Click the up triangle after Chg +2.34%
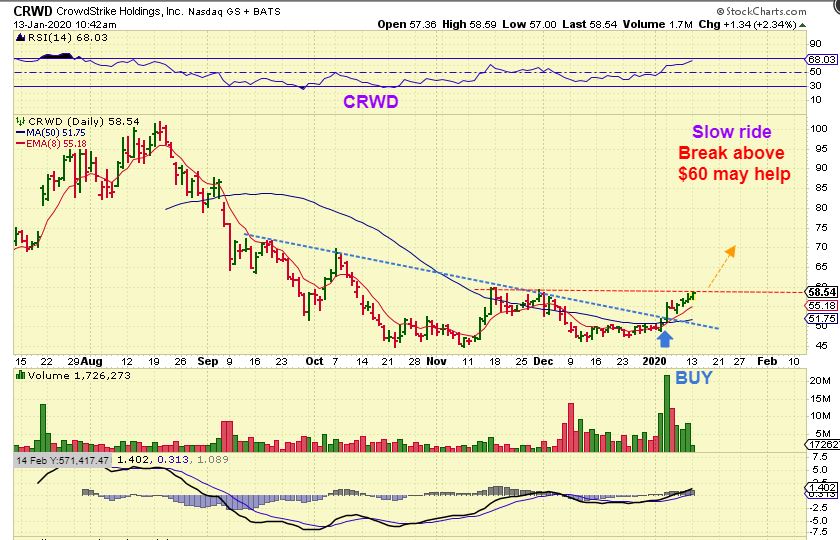 pos(802,25)
